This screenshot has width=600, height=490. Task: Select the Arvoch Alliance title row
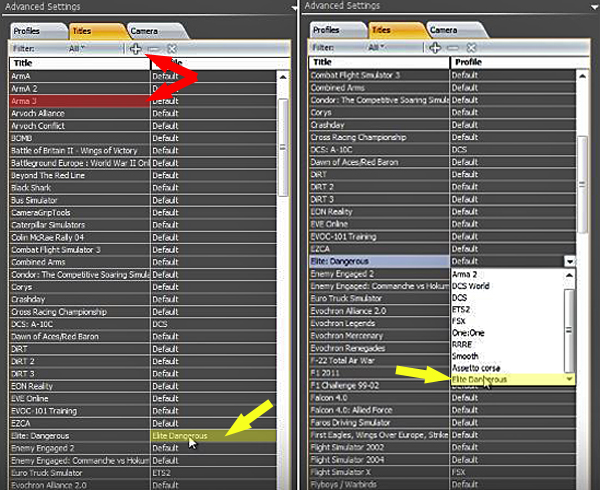80,113
